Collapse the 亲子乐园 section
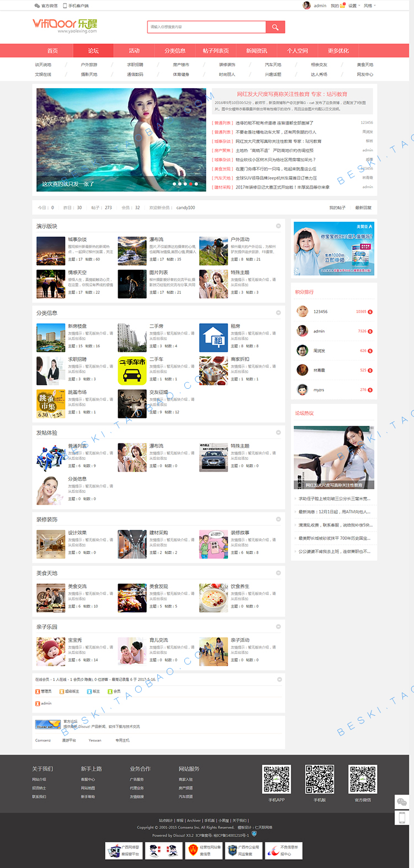Viewport: 414px width, 868px height. [279, 626]
